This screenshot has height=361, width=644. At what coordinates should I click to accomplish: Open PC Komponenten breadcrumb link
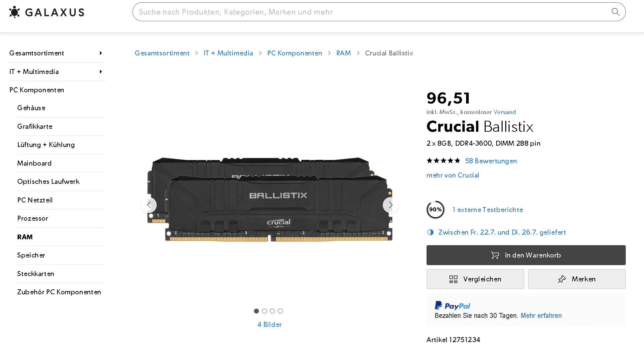pyautogui.click(x=294, y=53)
